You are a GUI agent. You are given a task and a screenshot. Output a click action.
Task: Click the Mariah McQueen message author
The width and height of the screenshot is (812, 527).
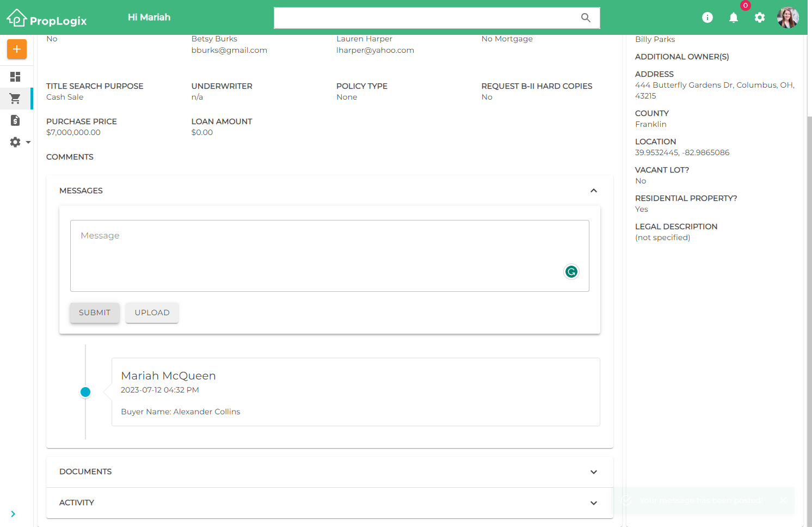(168, 376)
